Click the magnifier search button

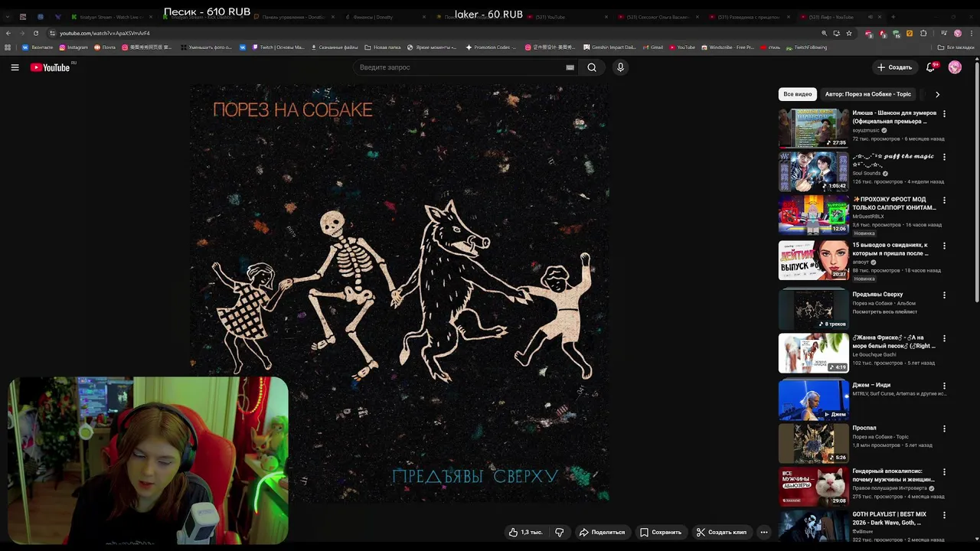[x=592, y=67]
